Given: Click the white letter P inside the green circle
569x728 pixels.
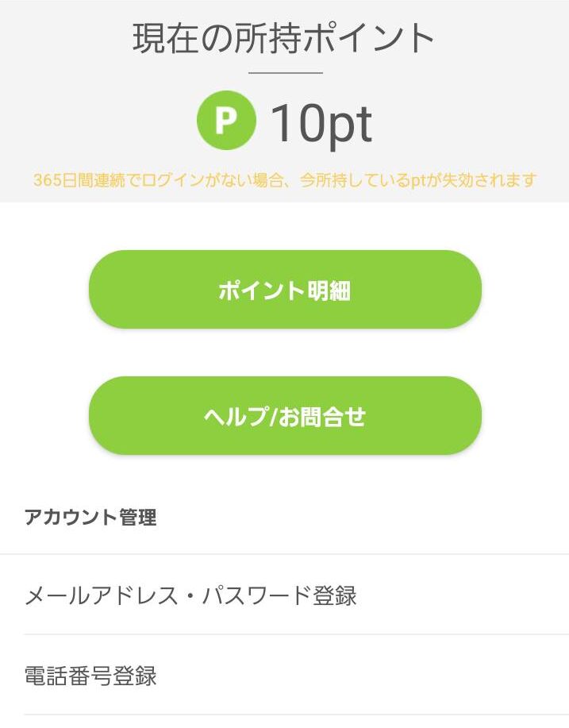Looking at the screenshot, I should click(x=226, y=120).
